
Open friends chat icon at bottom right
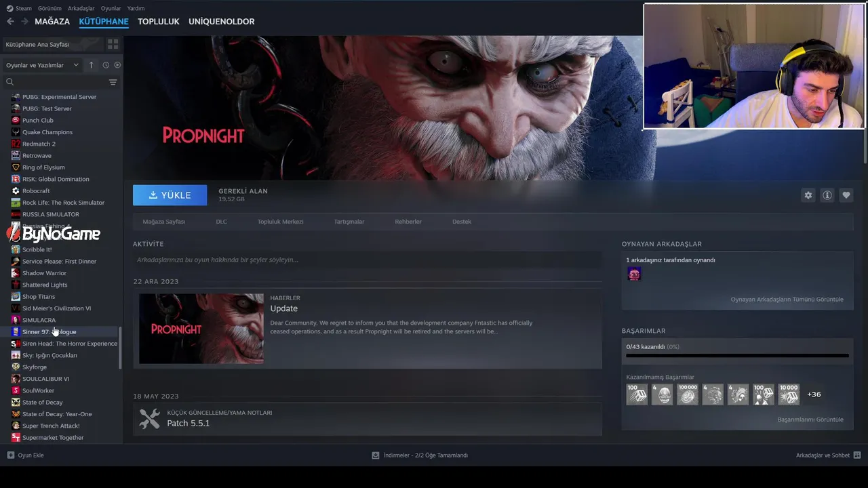857,455
